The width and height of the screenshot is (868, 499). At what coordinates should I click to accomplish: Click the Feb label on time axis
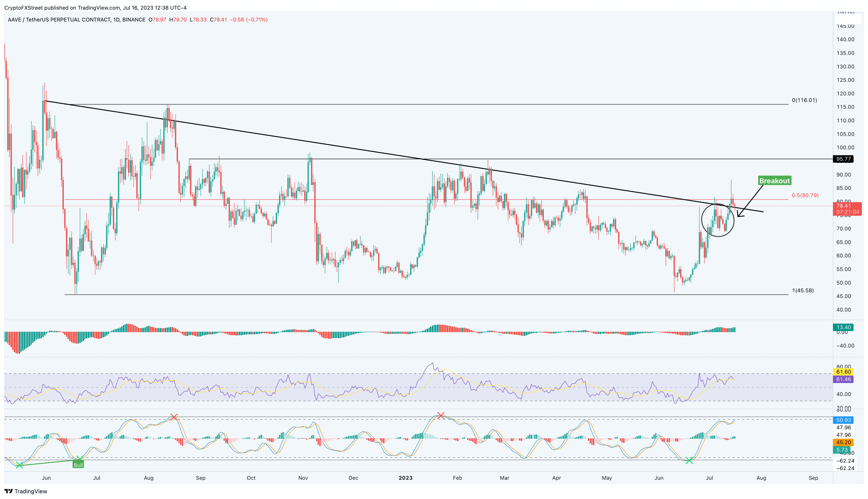click(457, 478)
